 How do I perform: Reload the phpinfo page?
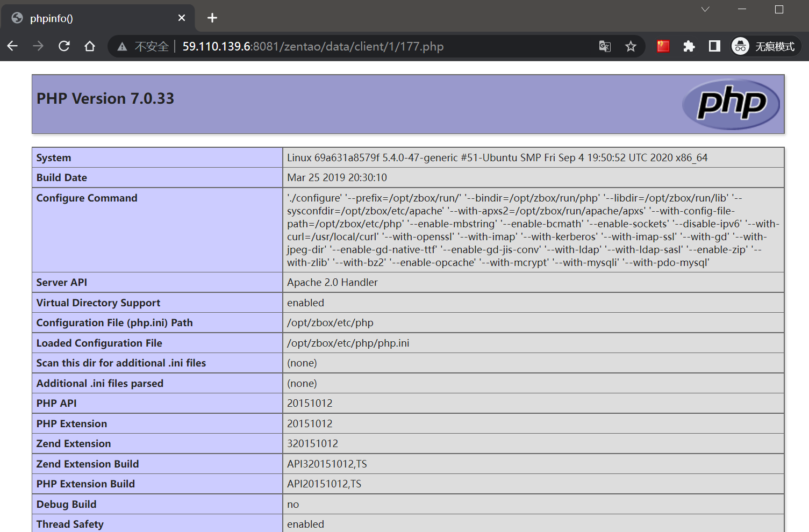click(x=64, y=46)
